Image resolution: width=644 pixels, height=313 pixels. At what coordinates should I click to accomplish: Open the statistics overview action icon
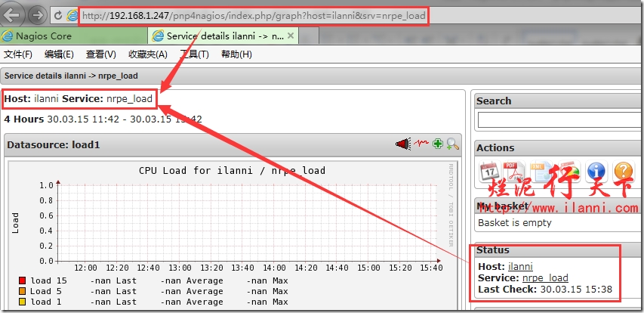click(569, 171)
